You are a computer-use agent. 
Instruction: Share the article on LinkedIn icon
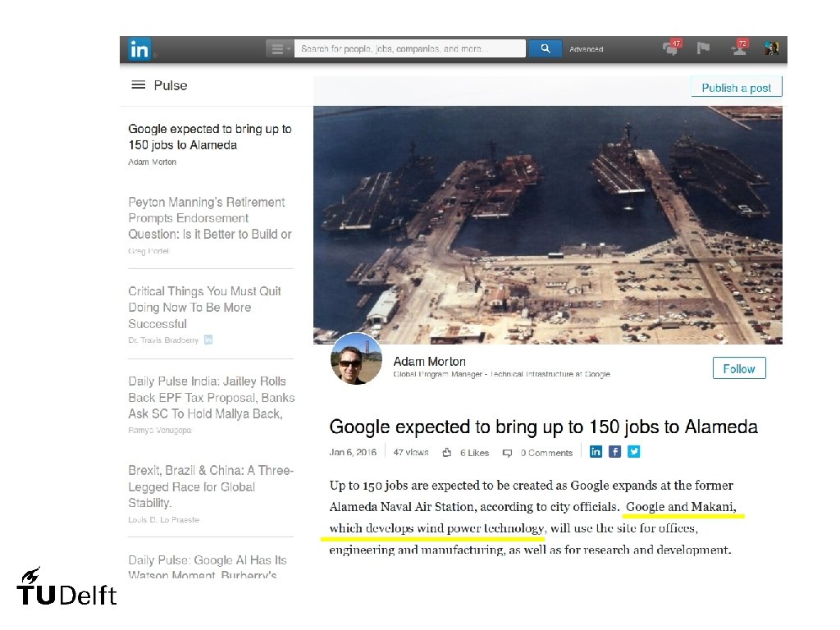596,452
